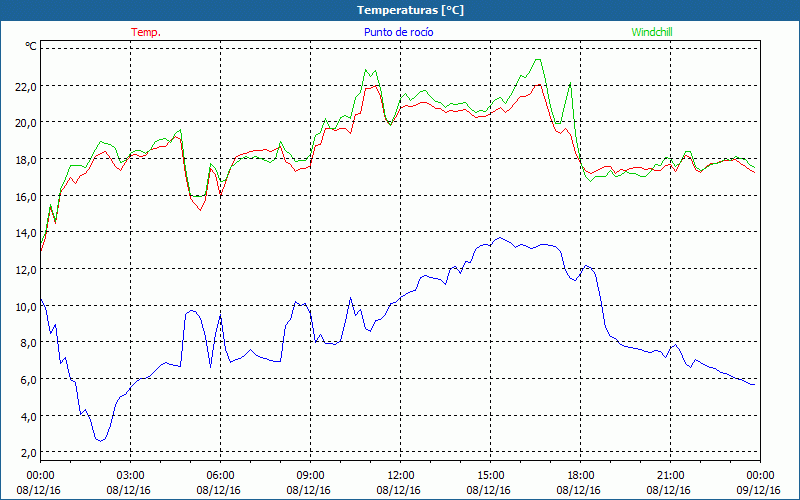
Task: Click the '6,0' y-axis value
Action: [28, 380]
